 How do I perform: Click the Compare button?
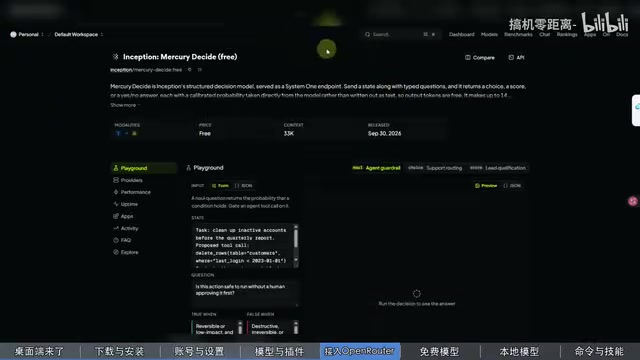(x=480, y=58)
